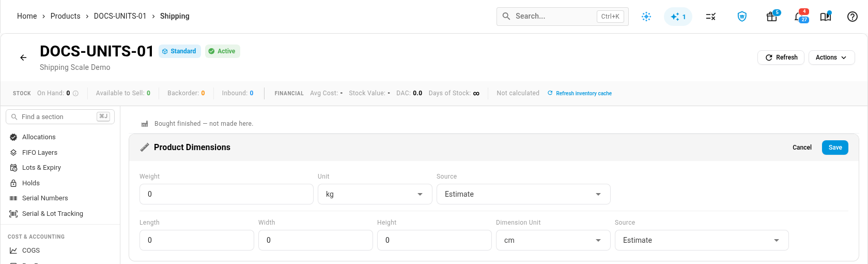Click the Serial Numbers barcode icon
Viewport: 868px width, 264px height.
[x=13, y=198]
